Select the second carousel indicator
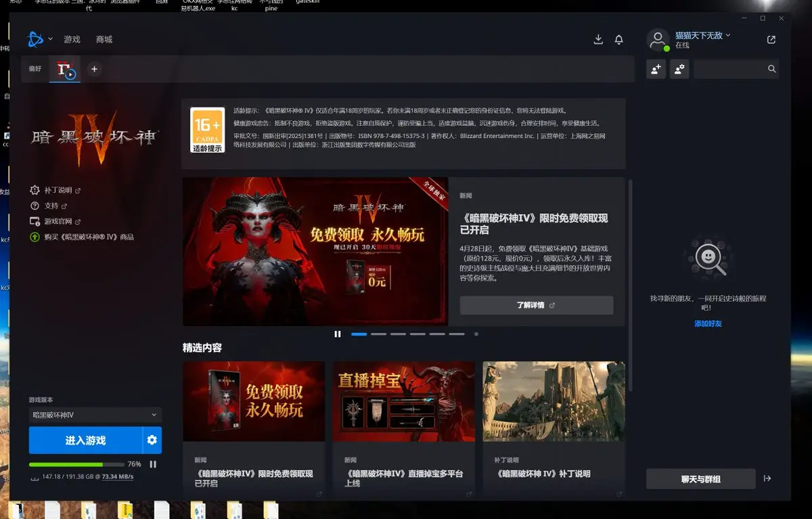This screenshot has width=812, height=519. pos(379,334)
